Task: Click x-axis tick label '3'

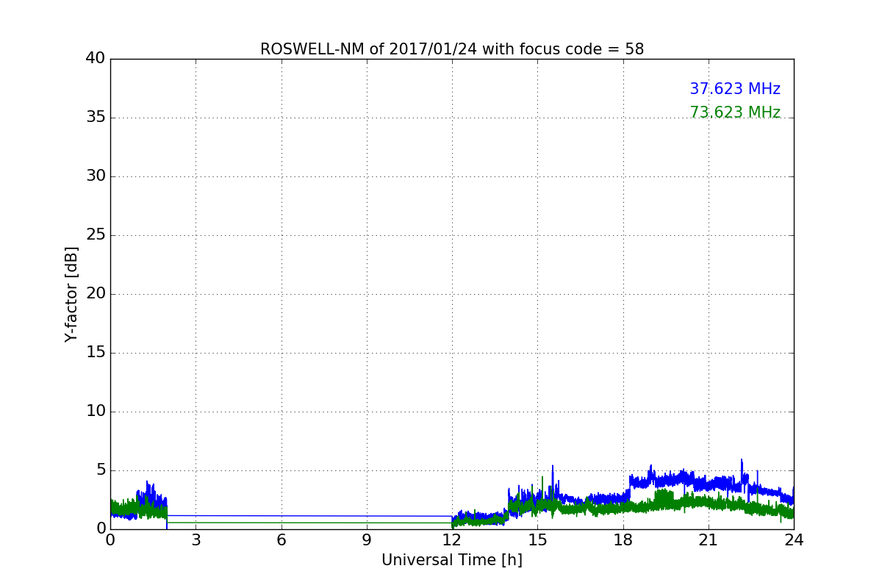Action: [x=196, y=539]
